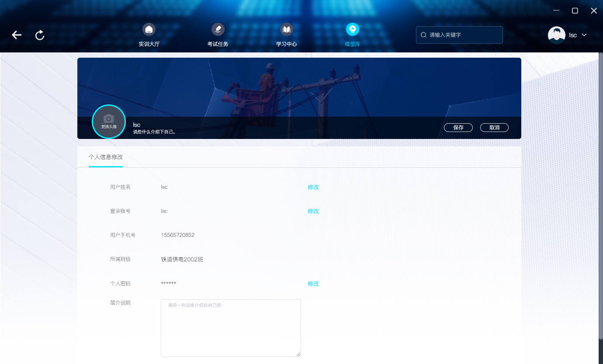
Task: Click the refresh icon in header
Action: [40, 35]
